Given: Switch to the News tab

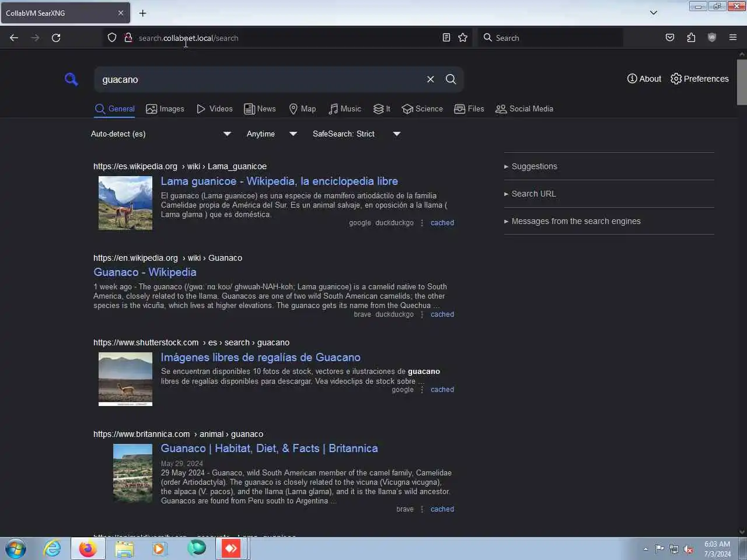Looking at the screenshot, I should [260, 109].
